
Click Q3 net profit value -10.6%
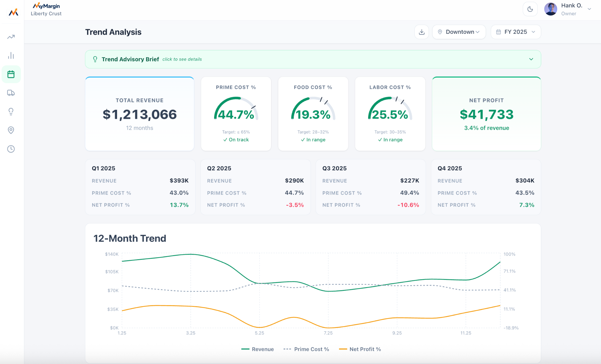coord(408,205)
